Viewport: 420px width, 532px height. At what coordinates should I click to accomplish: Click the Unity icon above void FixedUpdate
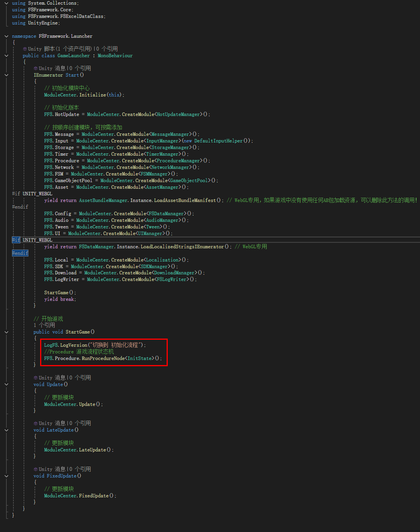(35, 469)
